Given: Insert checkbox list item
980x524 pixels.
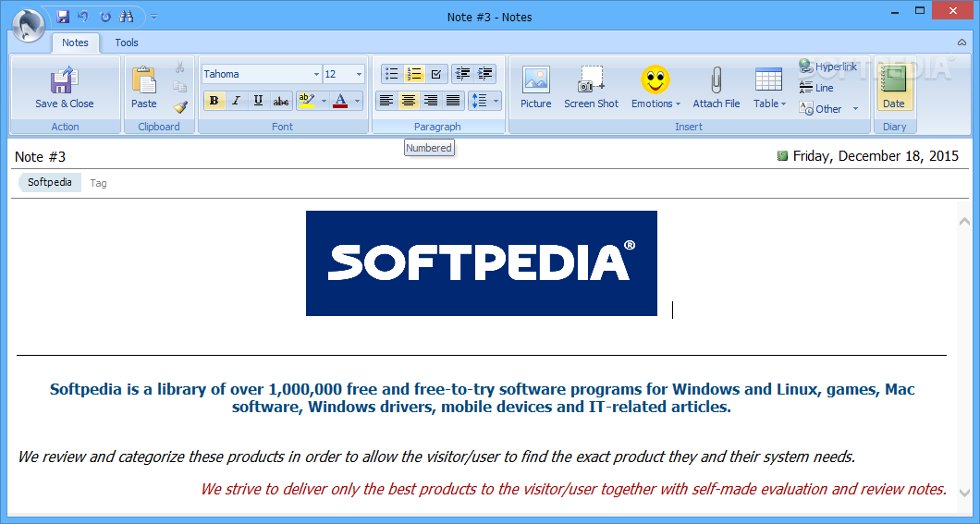Looking at the screenshot, I should [436, 74].
